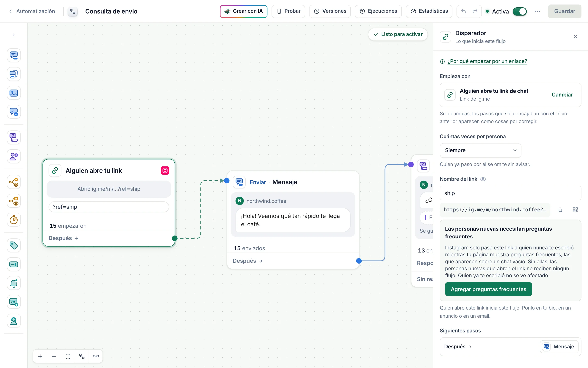Open the Siempre frequency dropdown
The width and height of the screenshot is (588, 368).
(x=480, y=150)
